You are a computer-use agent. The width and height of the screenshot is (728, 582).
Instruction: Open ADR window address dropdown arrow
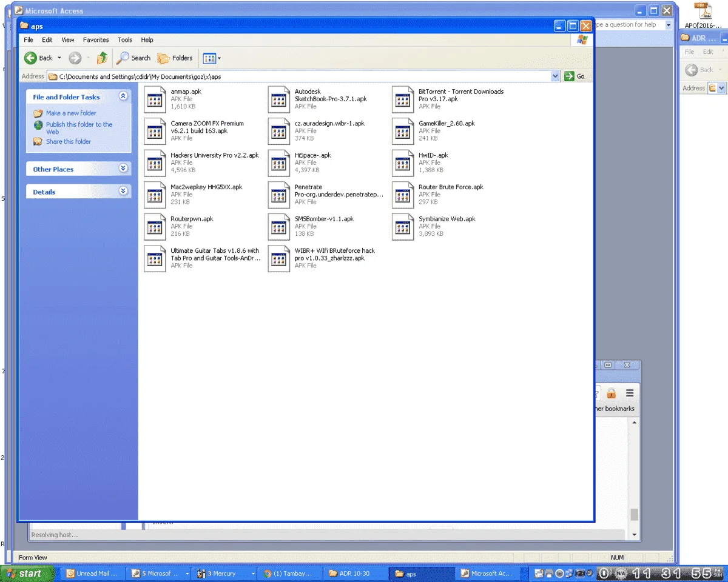tap(721, 88)
